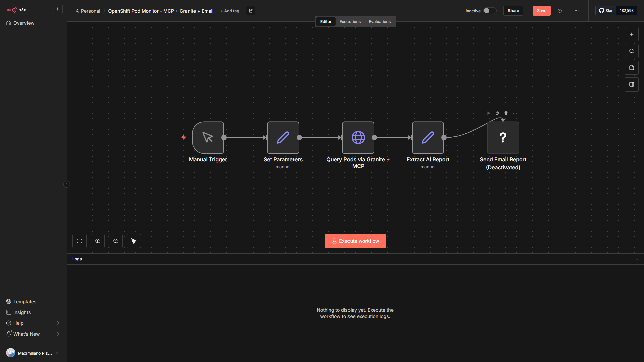Switch to the Executions tab
Viewport: 644px width, 362px height.
click(x=350, y=22)
